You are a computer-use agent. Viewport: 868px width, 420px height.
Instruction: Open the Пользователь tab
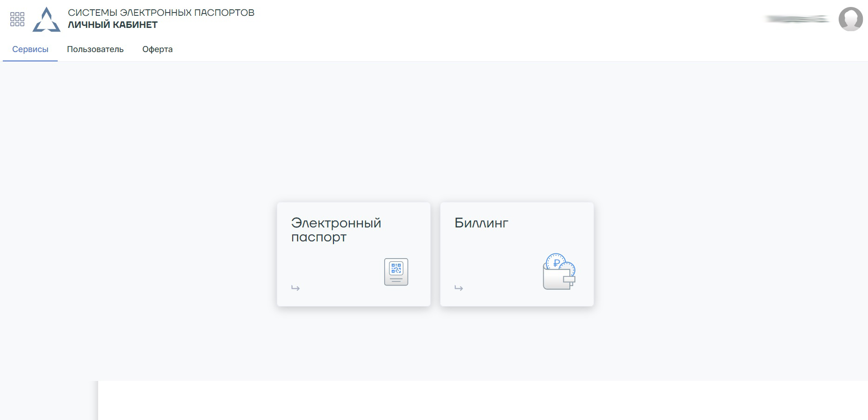95,49
